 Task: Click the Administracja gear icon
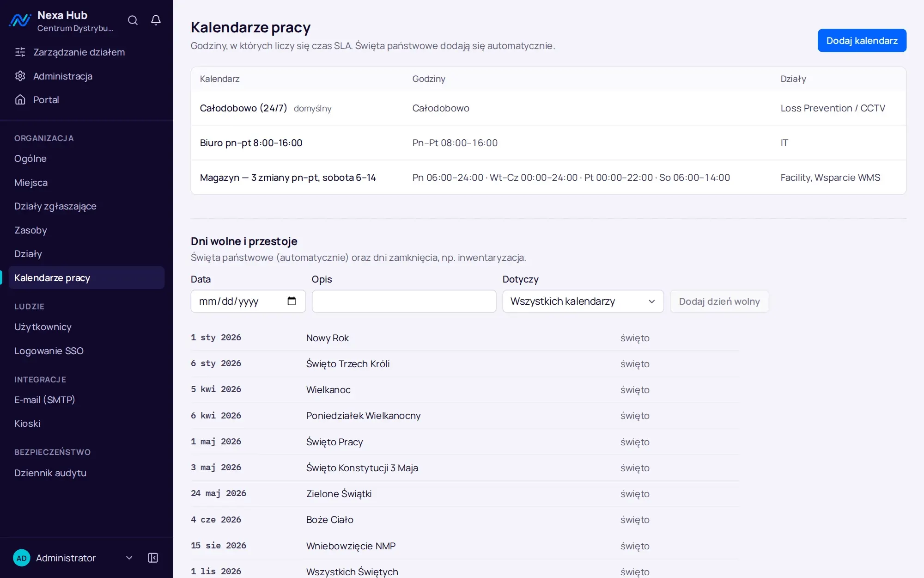tap(20, 76)
